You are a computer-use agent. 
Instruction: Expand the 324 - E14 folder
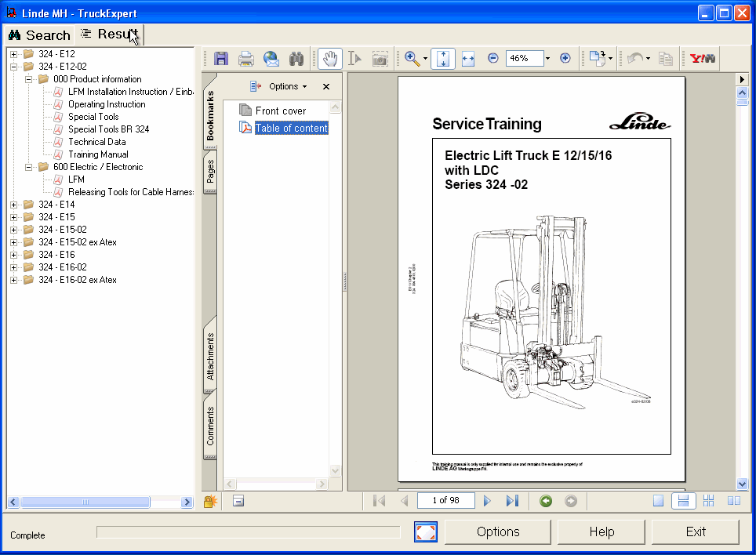(x=13, y=205)
